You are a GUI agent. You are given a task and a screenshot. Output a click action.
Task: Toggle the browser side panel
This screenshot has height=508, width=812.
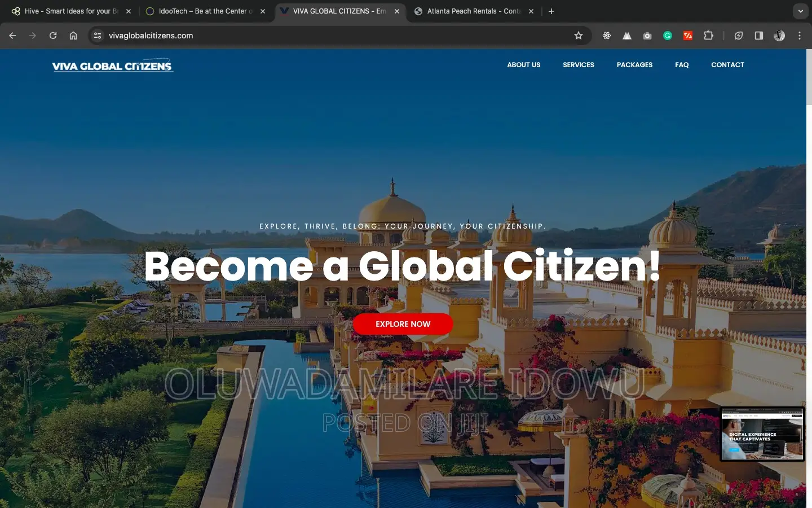[759, 36]
